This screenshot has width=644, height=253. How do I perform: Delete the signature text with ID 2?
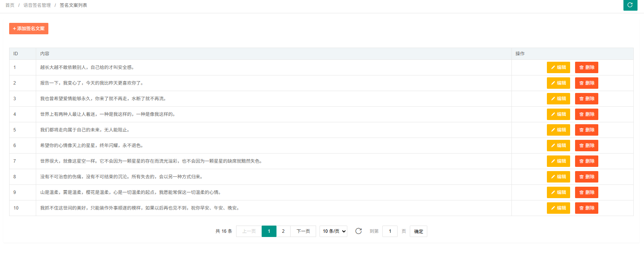(x=586, y=83)
